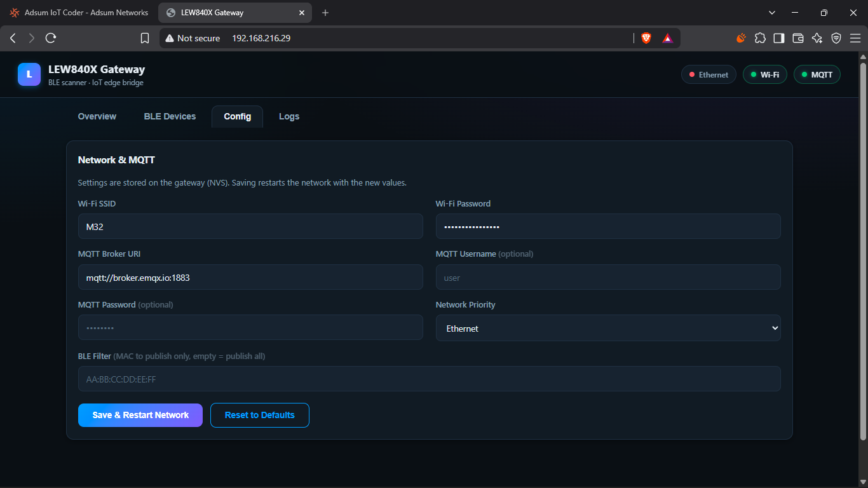Focus the MQTT Password field
Screen dimensions: 868x488
[x=250, y=327]
